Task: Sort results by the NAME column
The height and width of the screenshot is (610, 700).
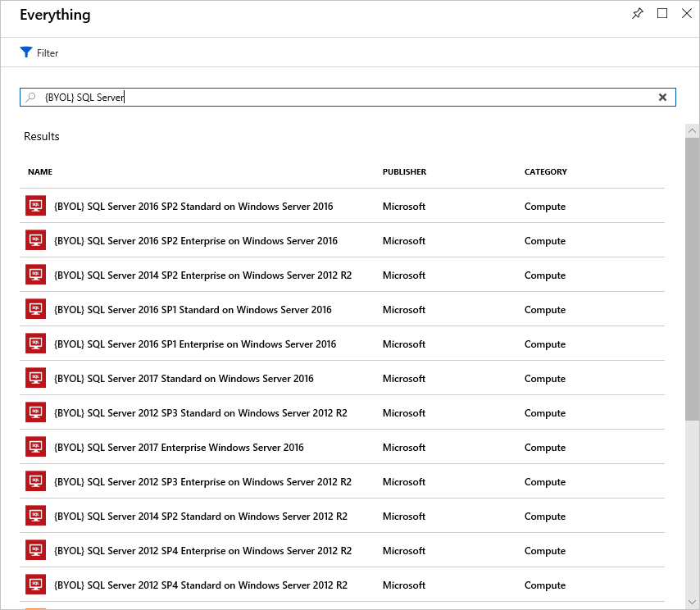Action: point(40,172)
